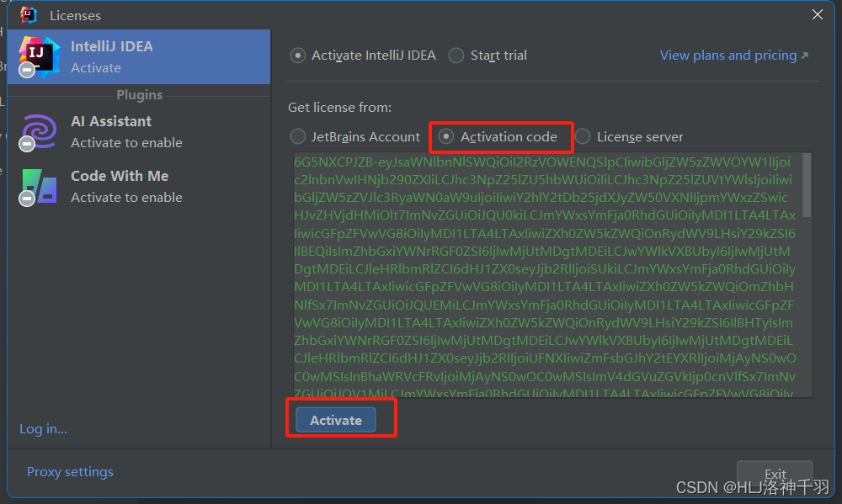Click the AI Assistant plugin icon
This screenshot has width=842, height=504.
click(39, 131)
